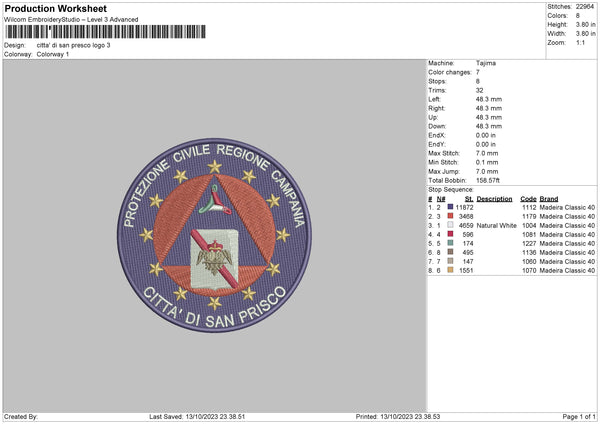This screenshot has width=600, height=424.
Task: Pick the Natural White color swatch
Action: click(x=450, y=225)
